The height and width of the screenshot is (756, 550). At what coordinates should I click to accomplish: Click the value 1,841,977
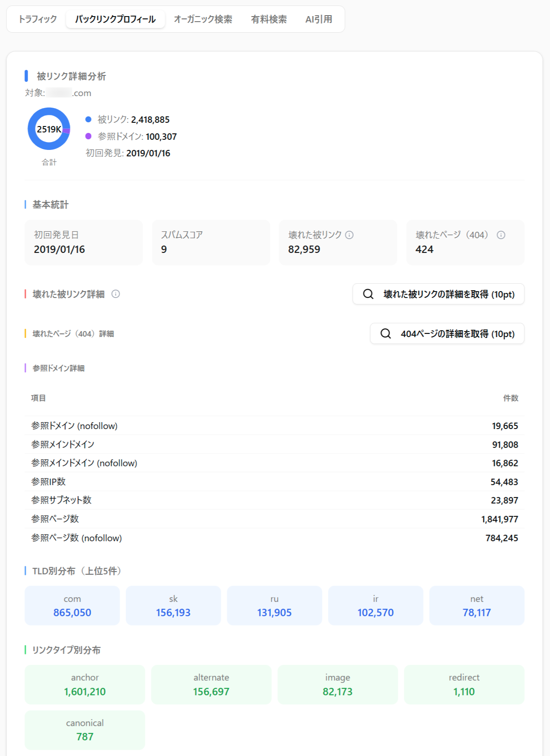499,519
